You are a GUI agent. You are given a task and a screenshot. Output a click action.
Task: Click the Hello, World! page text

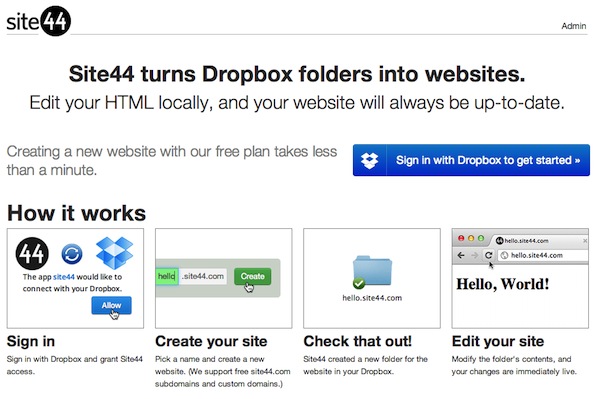(503, 284)
